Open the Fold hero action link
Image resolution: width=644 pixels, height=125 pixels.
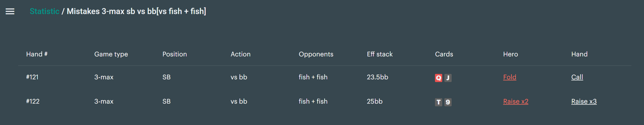(x=510, y=77)
